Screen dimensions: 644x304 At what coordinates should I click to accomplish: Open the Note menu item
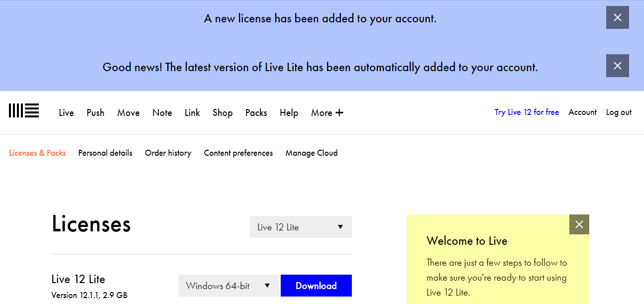tap(162, 112)
